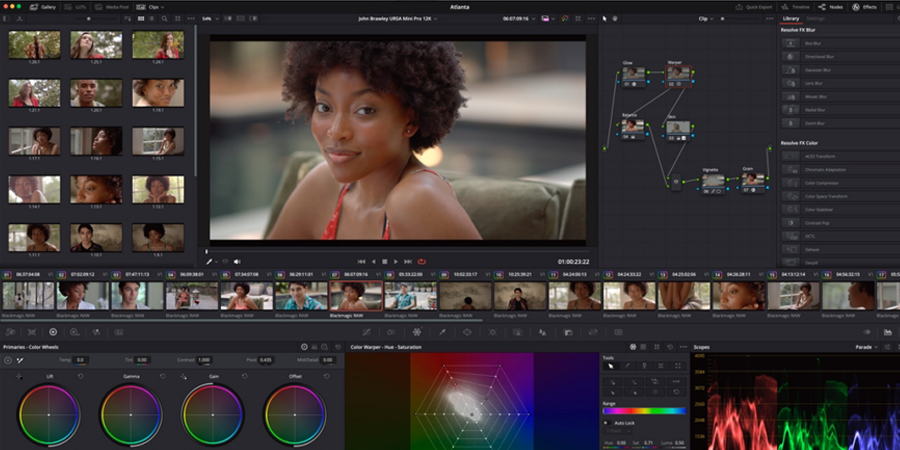Viewport: 900px width, 450px height.
Task: Select timeline clip 06 thumbnail
Action: coord(301,296)
